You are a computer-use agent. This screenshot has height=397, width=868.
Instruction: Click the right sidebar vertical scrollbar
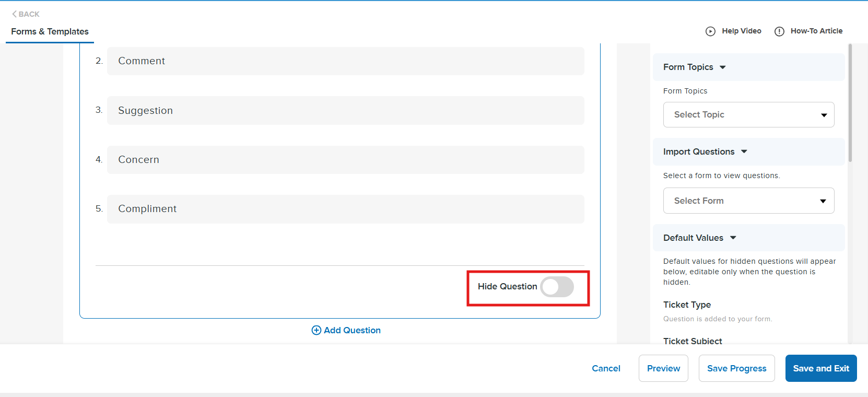point(850,104)
